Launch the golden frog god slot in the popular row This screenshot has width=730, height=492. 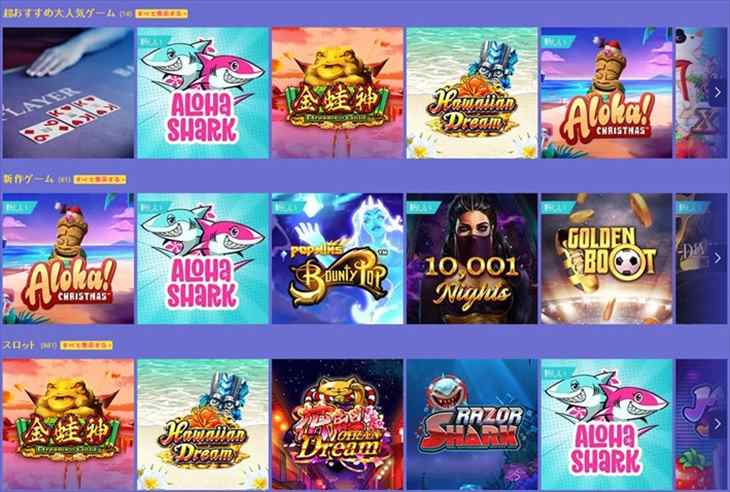[337, 93]
